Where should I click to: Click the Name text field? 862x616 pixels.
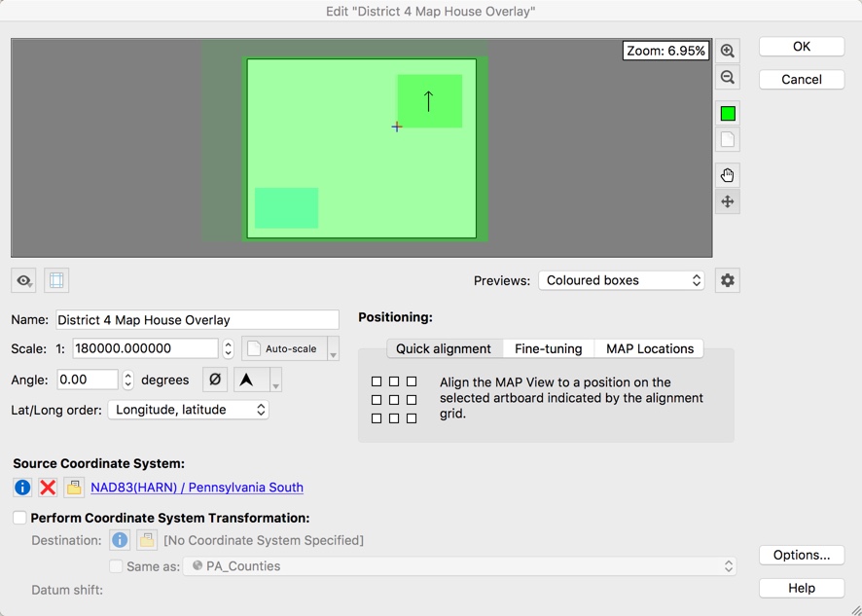pyautogui.click(x=198, y=320)
